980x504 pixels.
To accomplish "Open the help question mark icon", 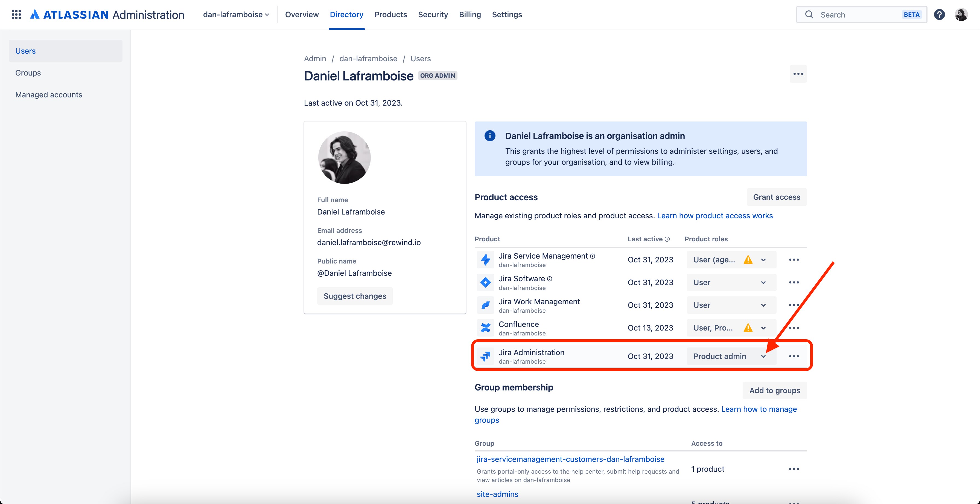I will pyautogui.click(x=939, y=15).
